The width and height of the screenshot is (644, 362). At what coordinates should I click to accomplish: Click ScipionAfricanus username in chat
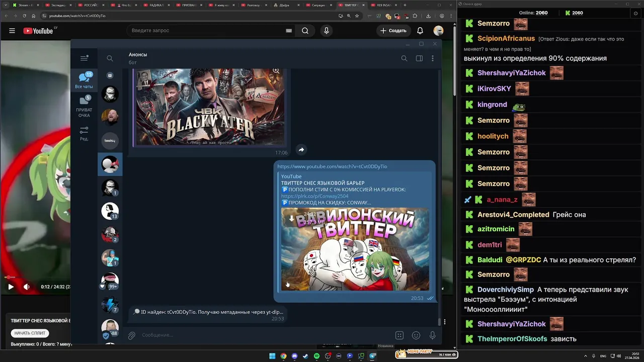point(506,39)
